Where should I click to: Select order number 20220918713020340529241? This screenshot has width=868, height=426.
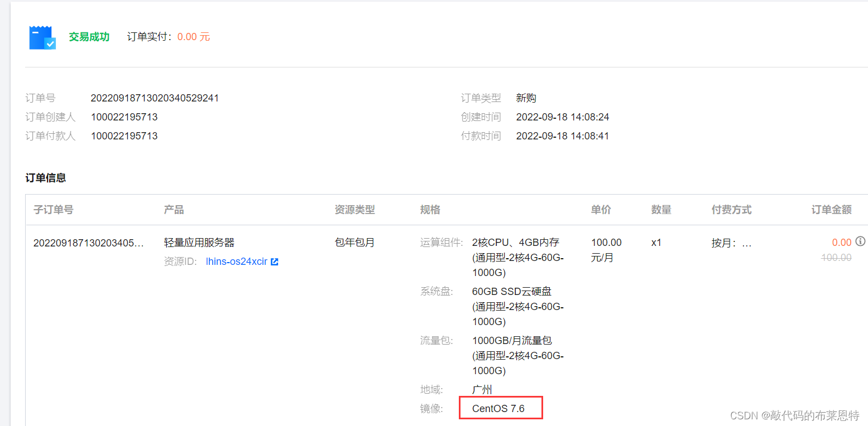pos(155,98)
